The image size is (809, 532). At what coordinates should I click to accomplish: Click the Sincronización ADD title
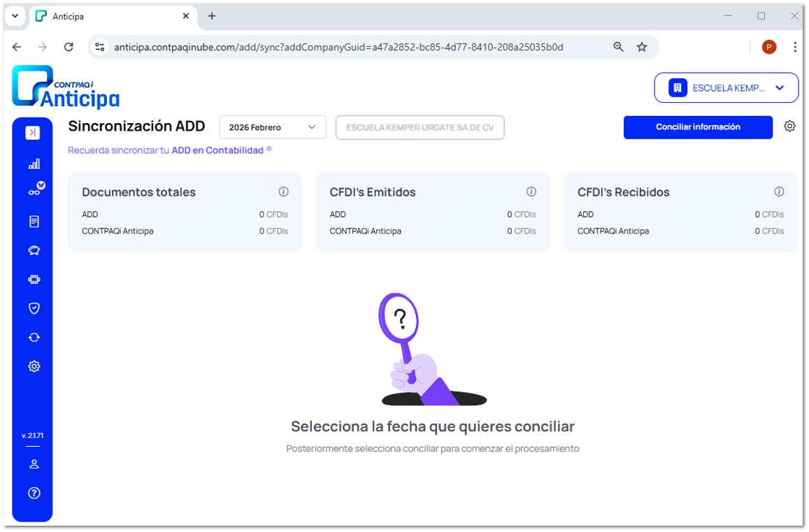(x=137, y=126)
